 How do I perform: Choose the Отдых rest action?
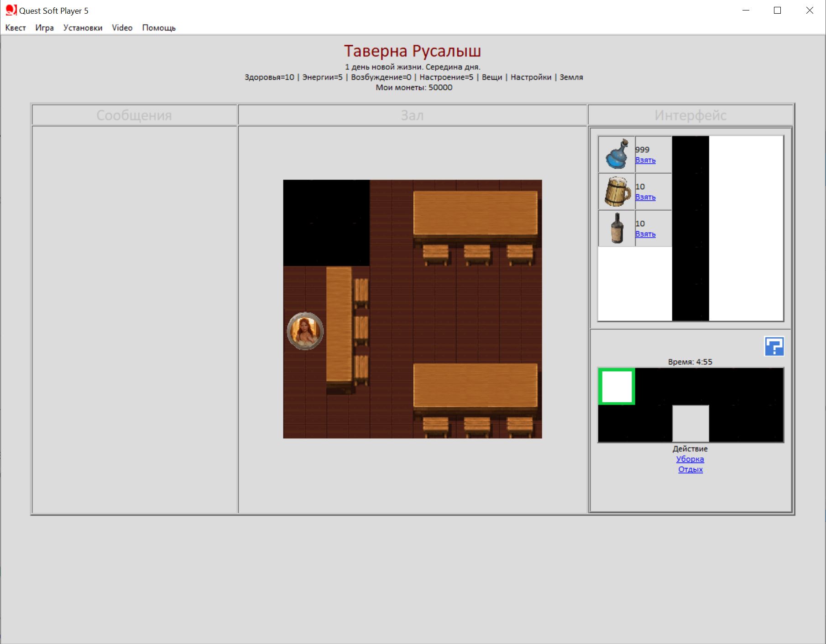click(x=690, y=469)
